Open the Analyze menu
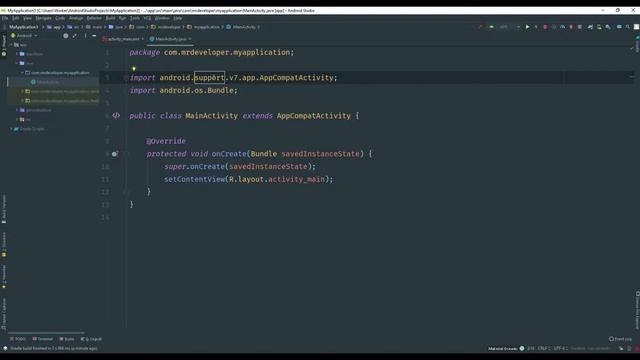Image resolution: width=640 pixels, height=360 pixels. pyautogui.click(x=76, y=18)
